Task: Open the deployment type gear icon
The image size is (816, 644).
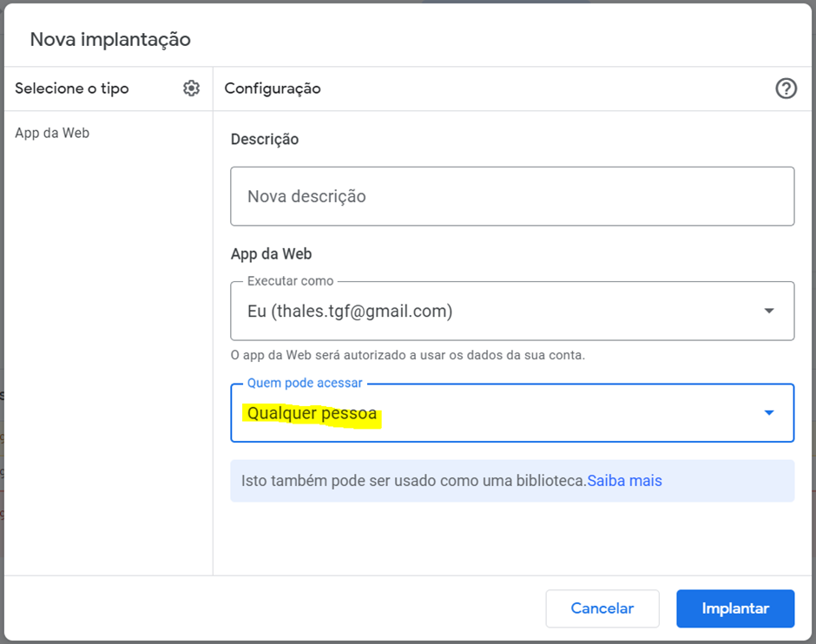Action: (x=191, y=89)
